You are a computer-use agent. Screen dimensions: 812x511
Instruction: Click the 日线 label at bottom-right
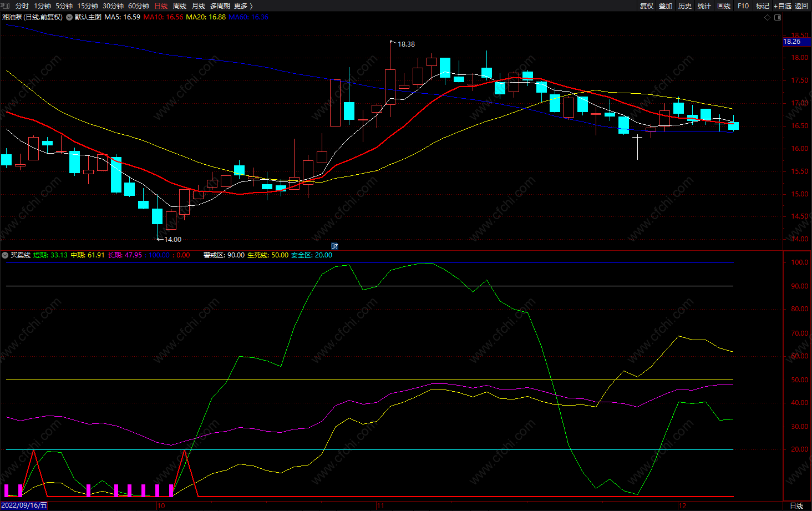[796, 505]
